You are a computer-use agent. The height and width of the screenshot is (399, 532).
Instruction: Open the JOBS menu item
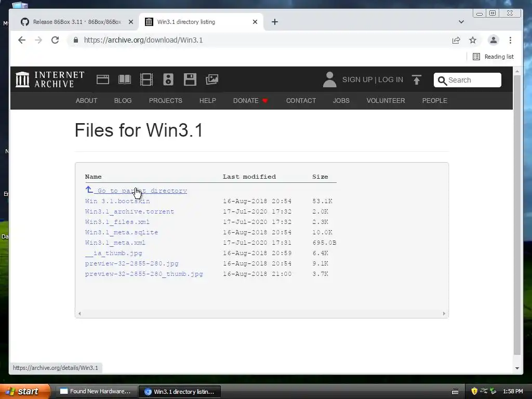[341, 101]
